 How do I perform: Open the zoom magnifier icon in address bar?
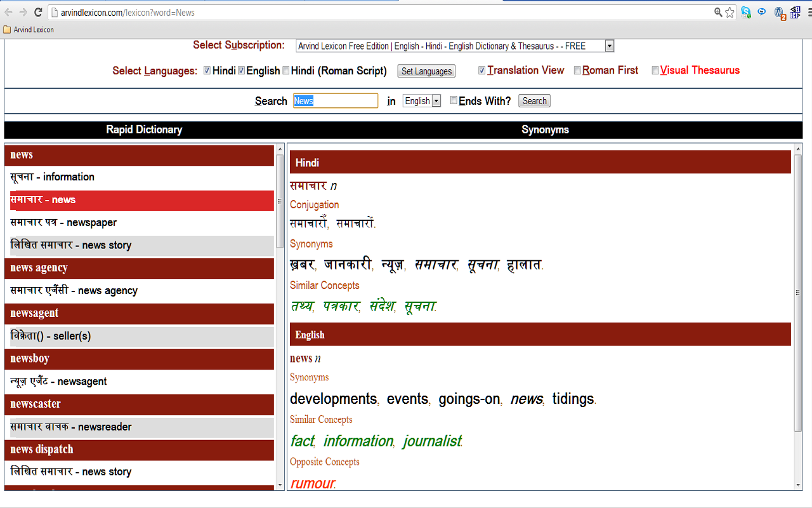tap(718, 12)
